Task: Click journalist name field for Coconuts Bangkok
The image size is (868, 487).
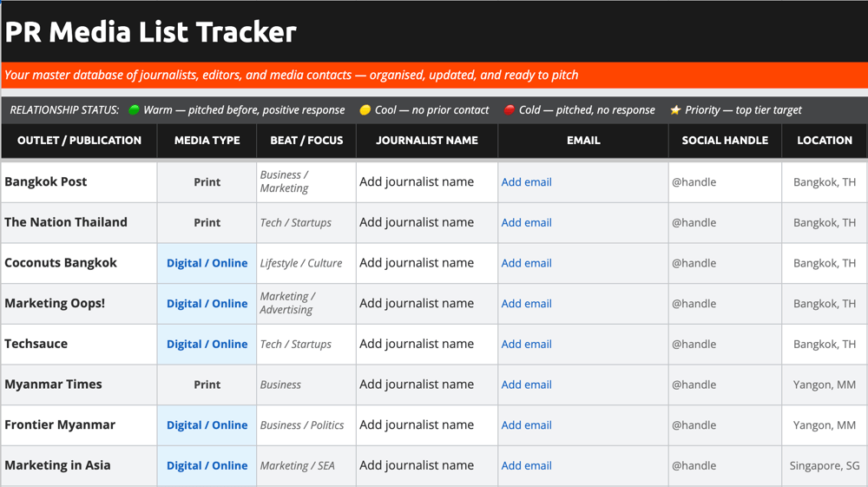Action: click(427, 263)
